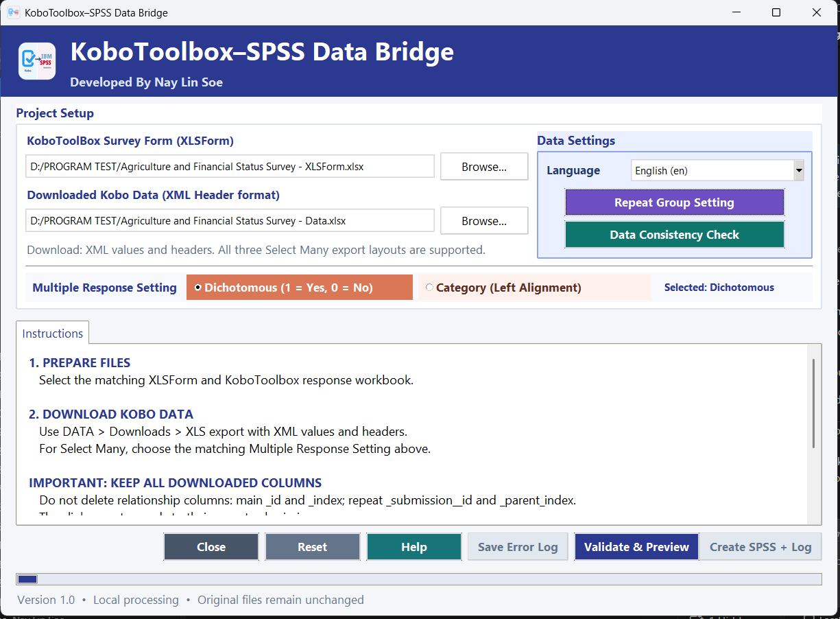This screenshot has width=840, height=619.
Task: Click the "2. DOWNLOAD KOBO DATA" heading
Action: pyautogui.click(x=111, y=414)
